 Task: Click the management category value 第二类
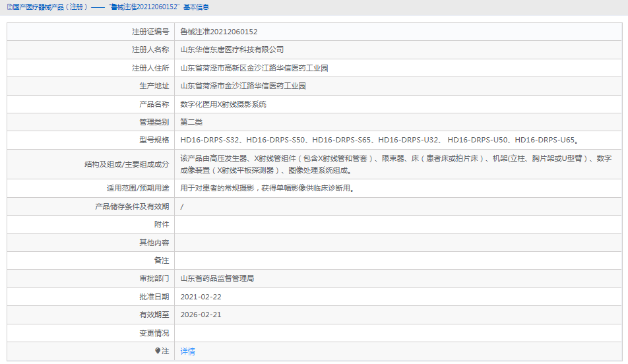(191, 122)
